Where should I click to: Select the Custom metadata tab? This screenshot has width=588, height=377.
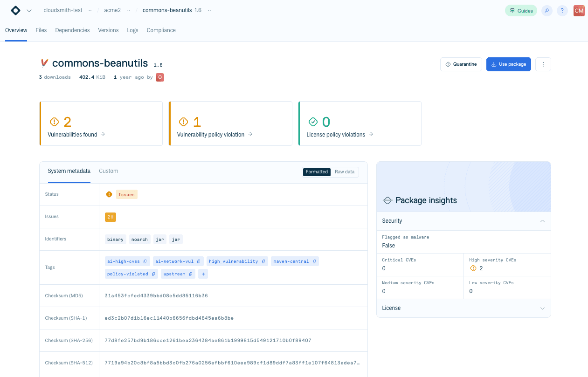(109, 171)
